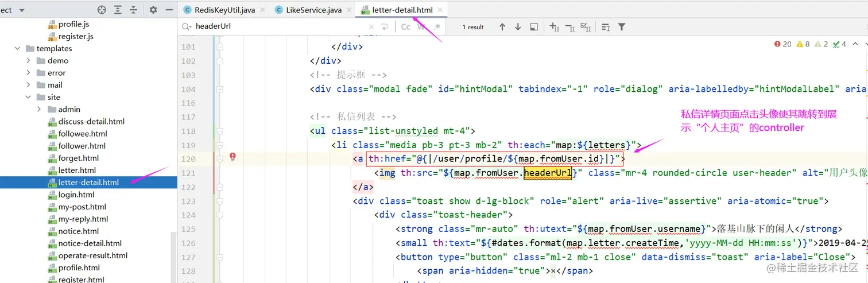Switch to the RedisKeyUtil.java tab
The image size is (868, 283).
click(x=224, y=10)
